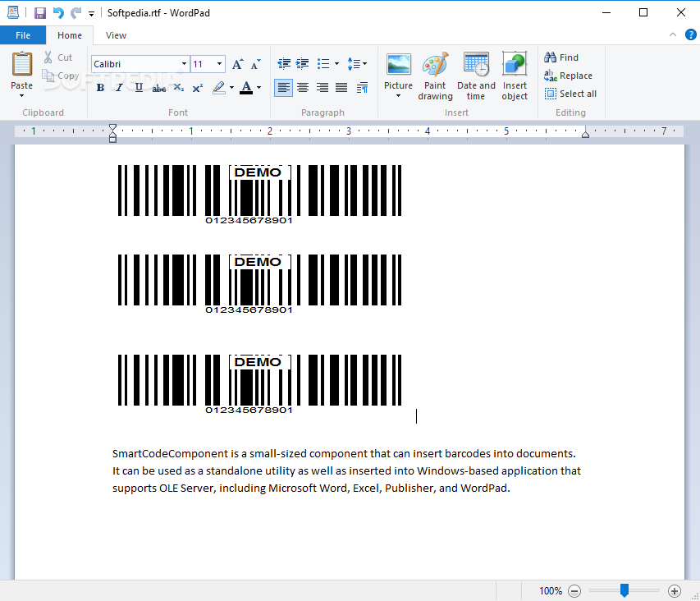
Task: Collapse the ribbon with the chevron
Action: pos(673,34)
